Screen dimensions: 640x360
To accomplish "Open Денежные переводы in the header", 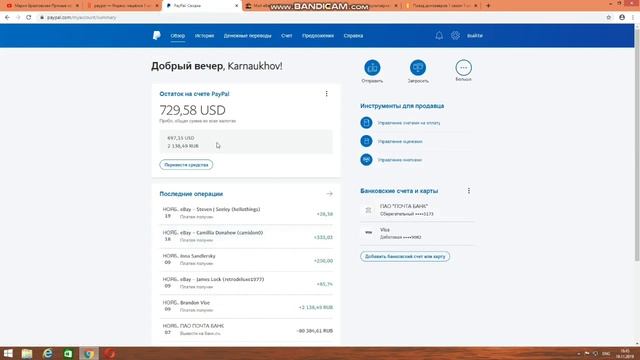I will click(x=247, y=36).
